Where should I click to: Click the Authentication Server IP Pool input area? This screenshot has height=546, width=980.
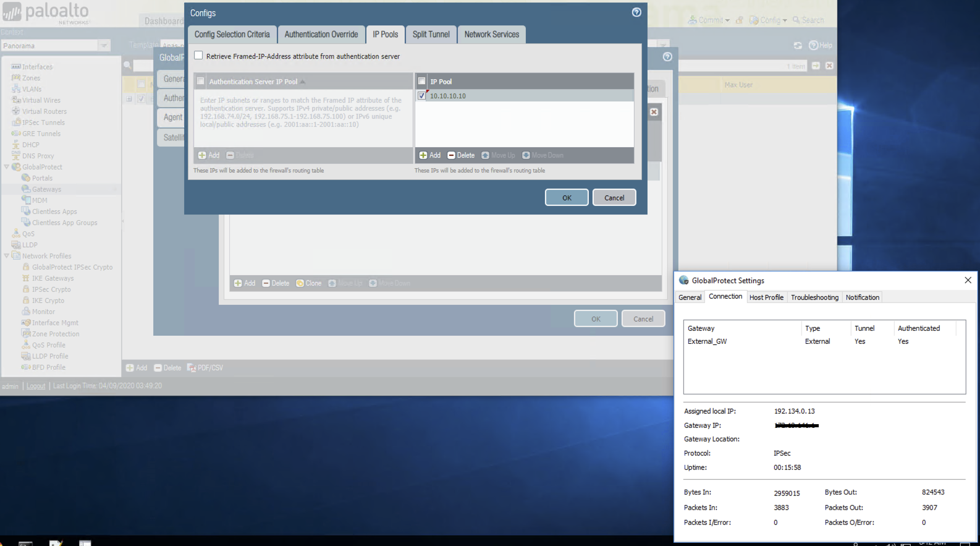tap(303, 118)
